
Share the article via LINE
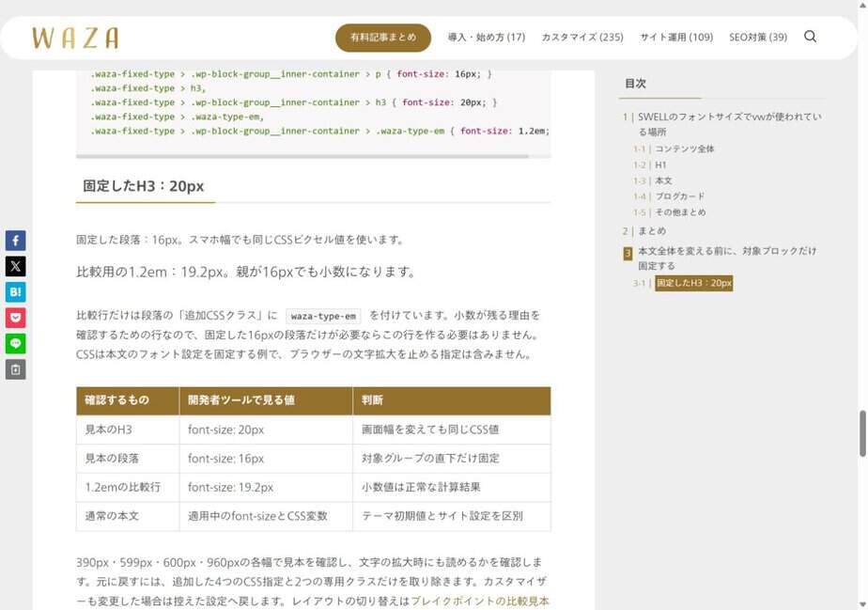15,343
